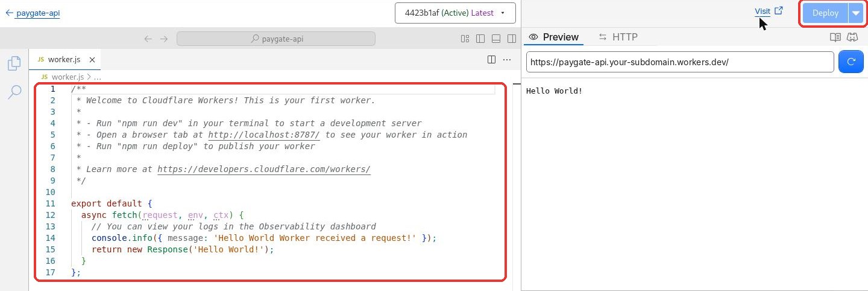Click the 'Welcome to Cloudflare Workers' comment
This screenshot has height=291, width=868.
click(x=226, y=100)
